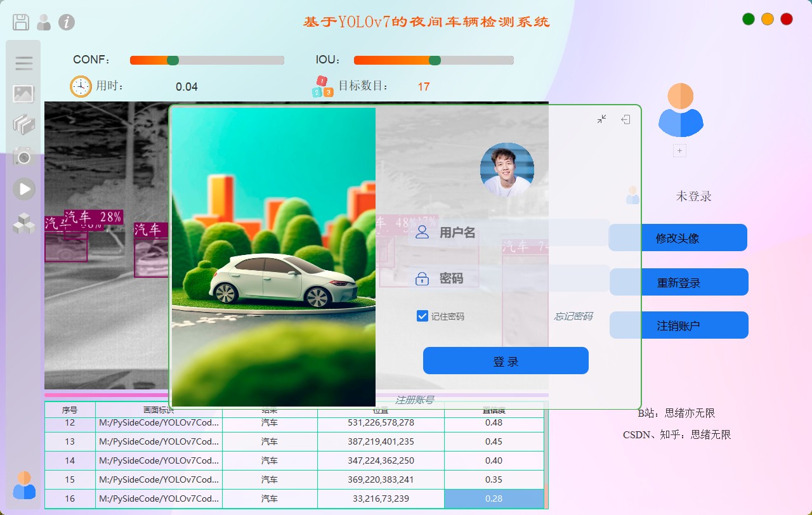Click confidence cell 0.45
Viewport: 812px width, 515px height.
pos(494,441)
